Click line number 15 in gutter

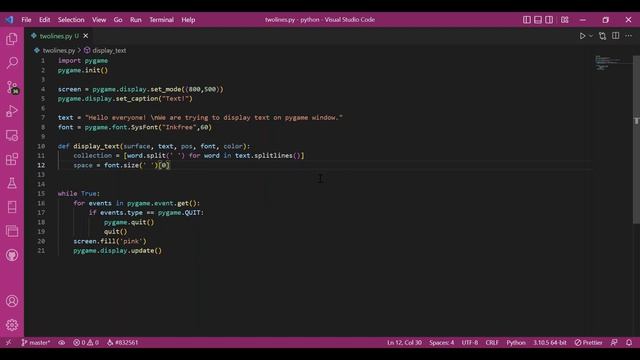[x=41, y=193]
